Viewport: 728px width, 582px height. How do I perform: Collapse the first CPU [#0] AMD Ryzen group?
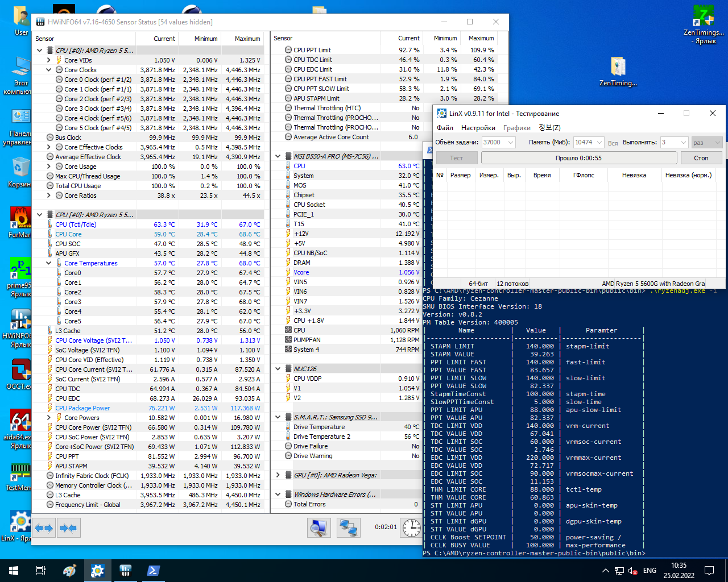[x=40, y=51]
